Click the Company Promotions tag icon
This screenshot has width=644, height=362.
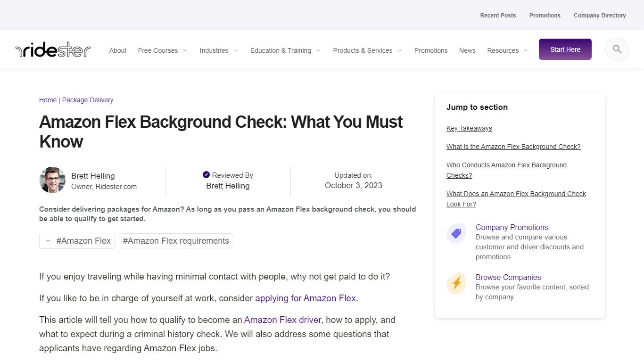(456, 233)
